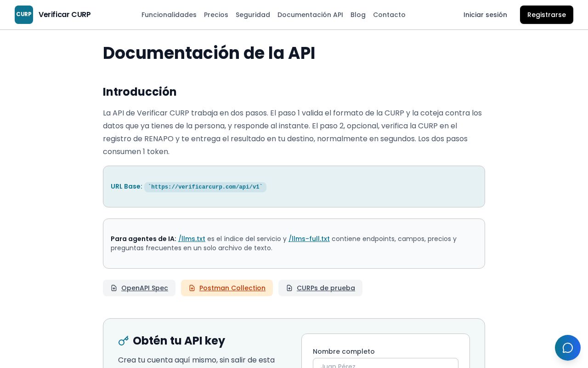Click the Obtén tu API key heading
Viewport: 588px width, 368px height.
click(179, 341)
